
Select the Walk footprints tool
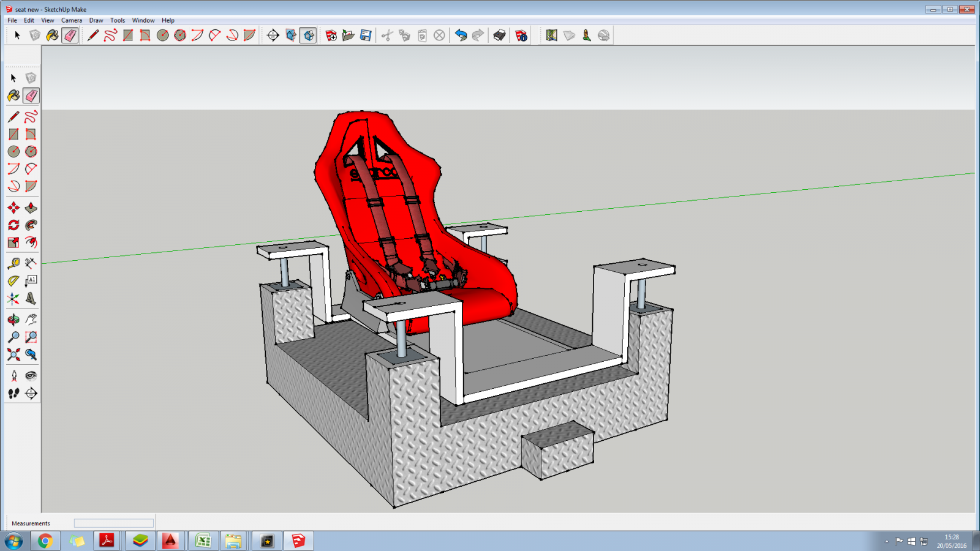(x=13, y=394)
